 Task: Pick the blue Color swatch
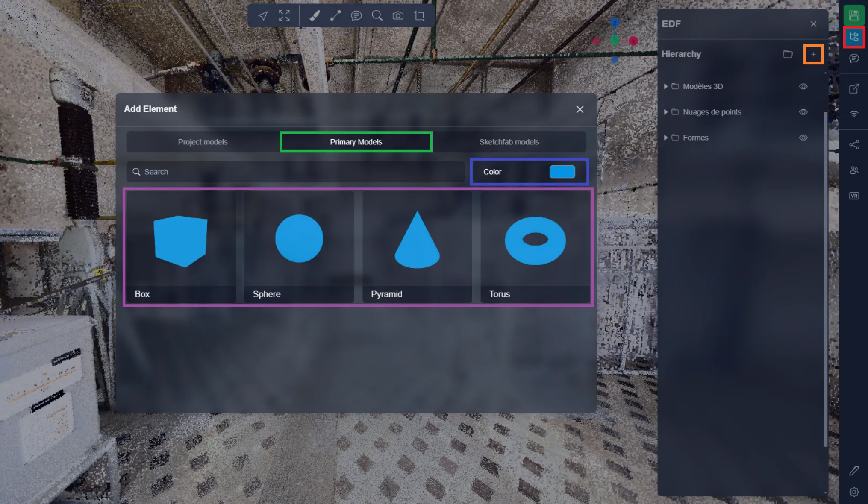point(562,172)
